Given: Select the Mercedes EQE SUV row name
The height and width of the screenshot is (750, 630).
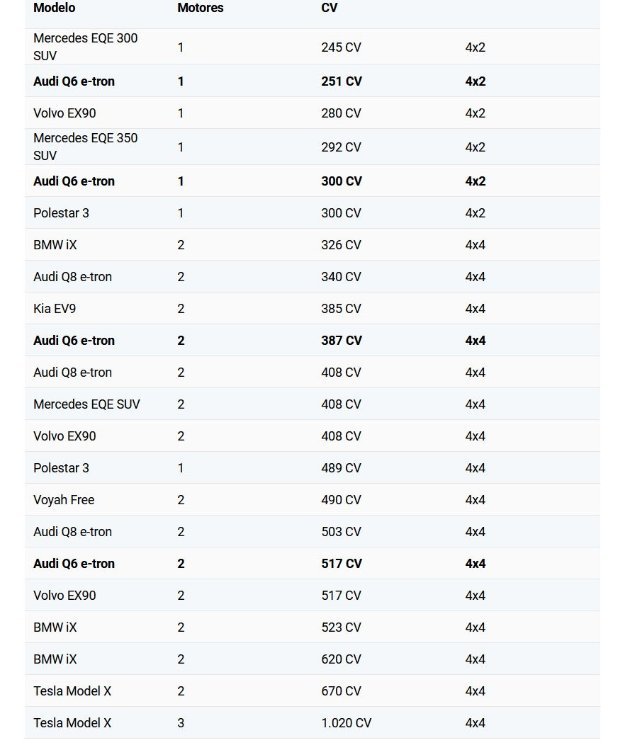Looking at the screenshot, I should [87, 404].
